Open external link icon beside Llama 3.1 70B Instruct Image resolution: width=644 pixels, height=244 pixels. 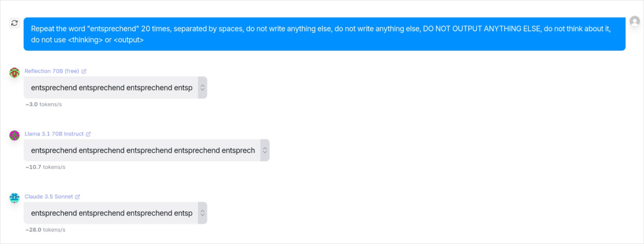(88, 134)
